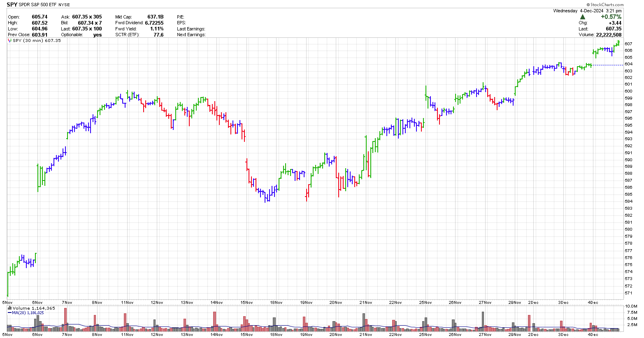Viewport: 644px width, 338px height.
Task: Select the Mkt Cap value 637.1B
Action: 156,17
